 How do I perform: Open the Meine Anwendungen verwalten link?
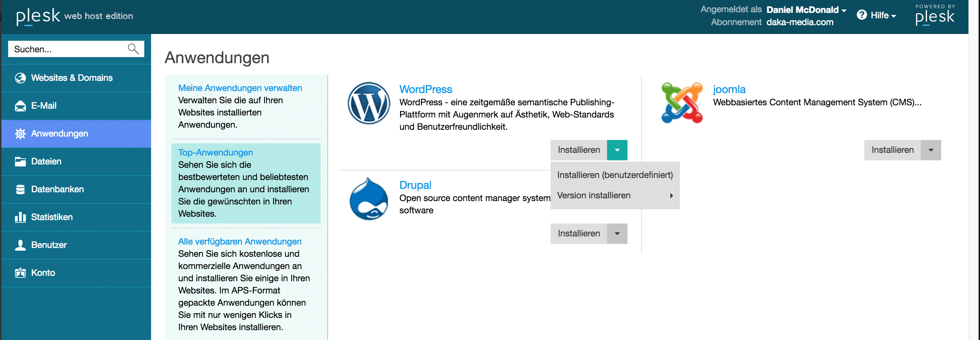240,88
